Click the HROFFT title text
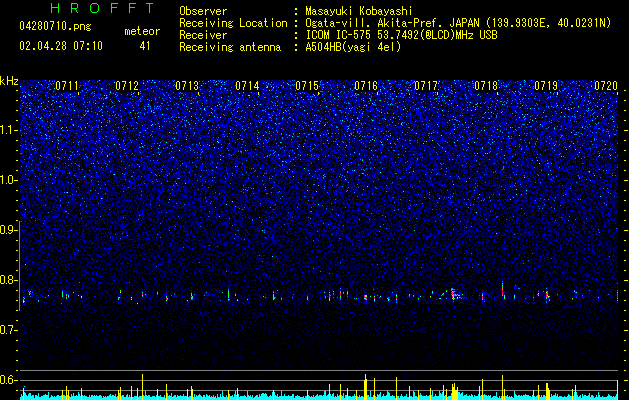Screen dimensions: 629x400 tap(103, 8)
